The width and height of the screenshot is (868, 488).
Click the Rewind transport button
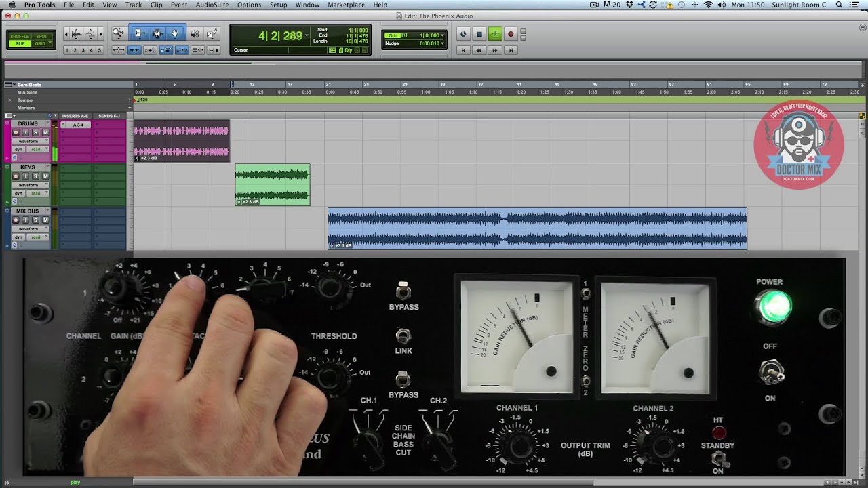tap(479, 50)
